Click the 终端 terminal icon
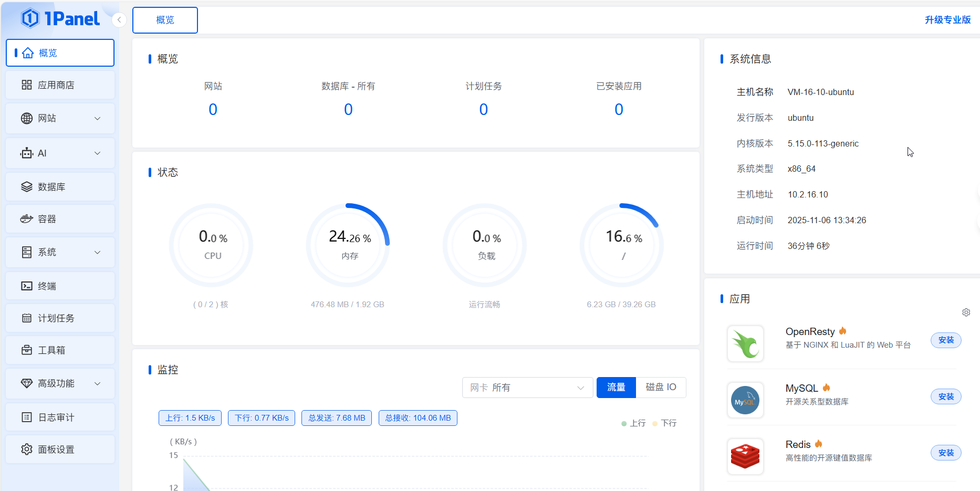The height and width of the screenshot is (491, 980). point(27,286)
